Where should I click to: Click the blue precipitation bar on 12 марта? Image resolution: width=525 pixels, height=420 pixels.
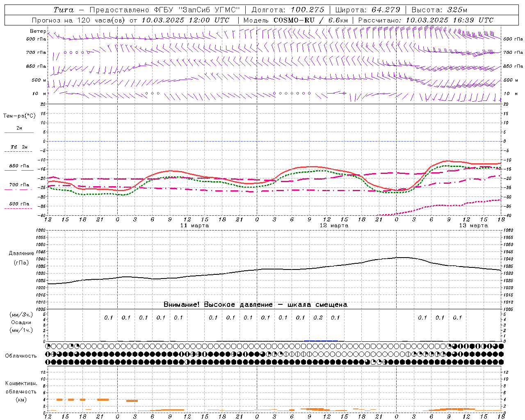321,340
